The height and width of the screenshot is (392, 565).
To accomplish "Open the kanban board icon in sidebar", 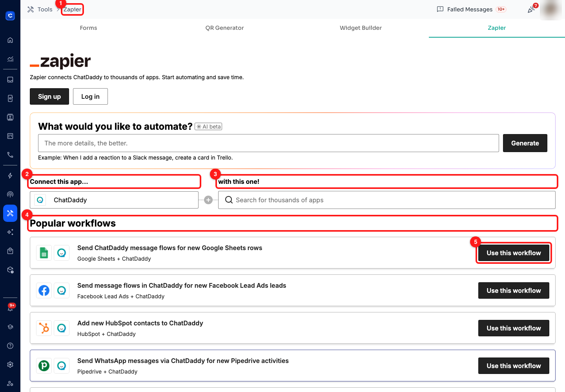I will coord(10,136).
